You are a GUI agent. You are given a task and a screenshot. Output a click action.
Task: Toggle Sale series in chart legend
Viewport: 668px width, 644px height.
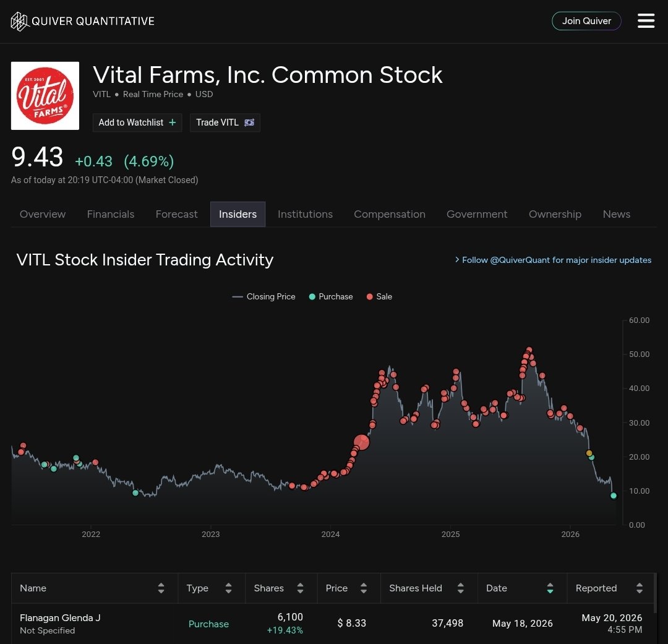pos(379,297)
